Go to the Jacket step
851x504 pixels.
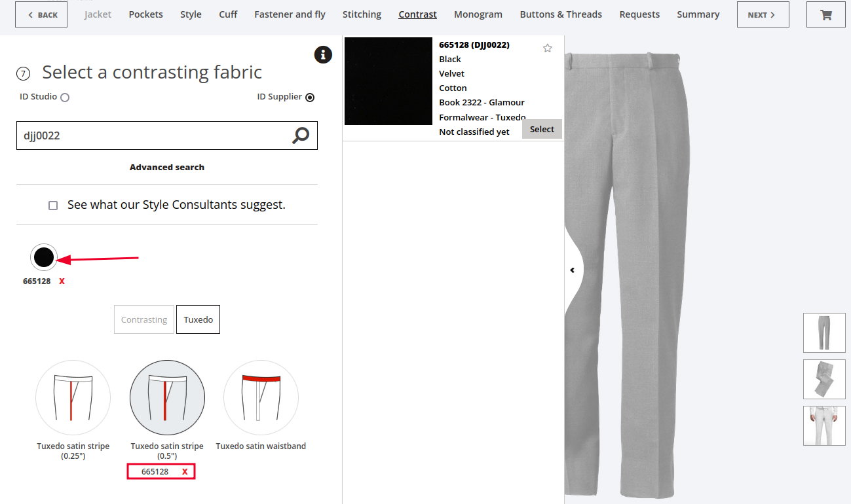(98, 14)
